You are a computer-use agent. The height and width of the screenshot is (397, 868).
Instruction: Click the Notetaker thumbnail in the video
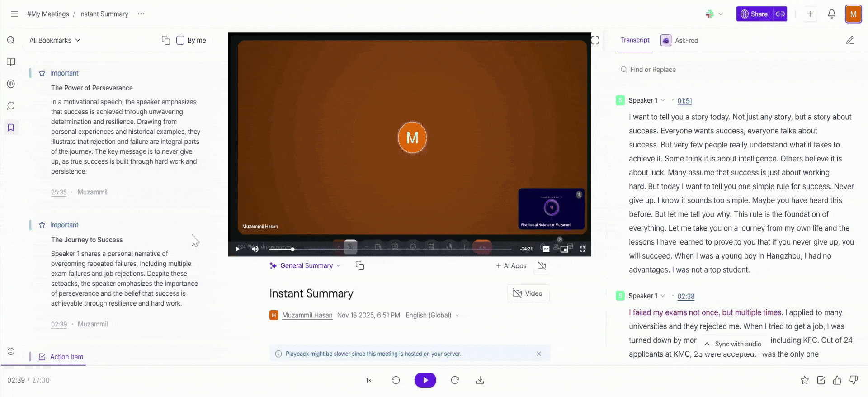point(552,209)
